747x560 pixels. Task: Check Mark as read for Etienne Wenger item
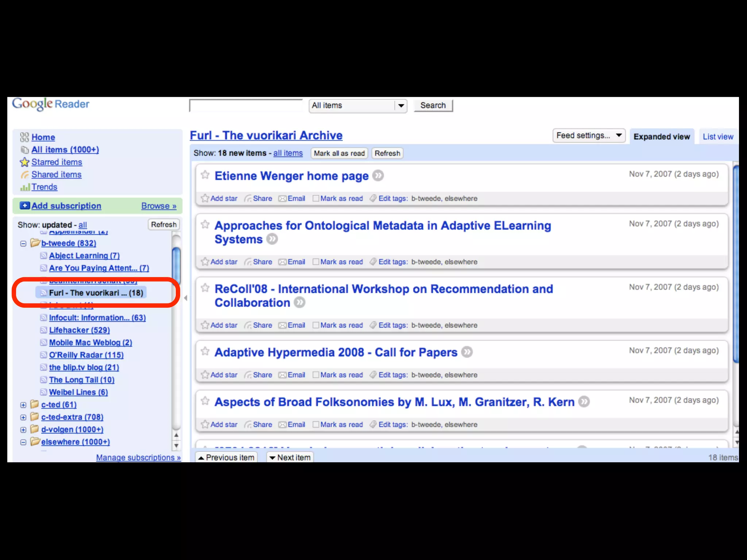point(316,198)
